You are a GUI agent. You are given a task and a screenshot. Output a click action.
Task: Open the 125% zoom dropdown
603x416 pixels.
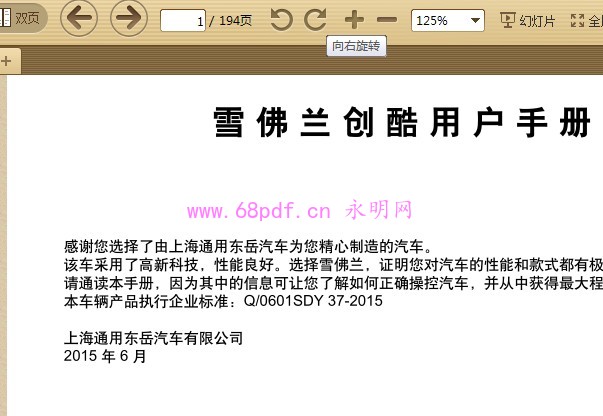click(448, 20)
